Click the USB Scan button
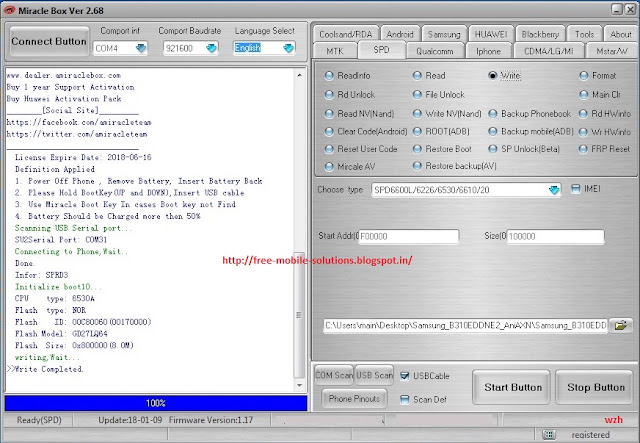Viewport: 640px width, 443px height. click(x=374, y=375)
